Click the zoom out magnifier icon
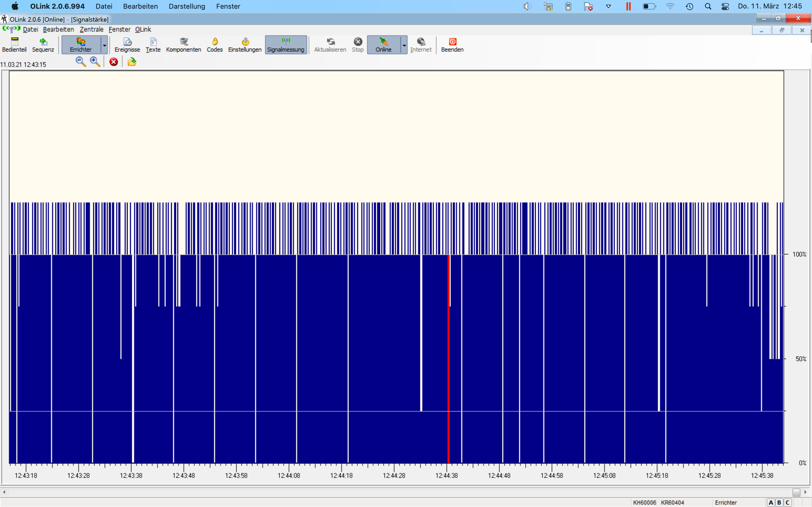Screen dimensions: 812x507 pos(81,62)
